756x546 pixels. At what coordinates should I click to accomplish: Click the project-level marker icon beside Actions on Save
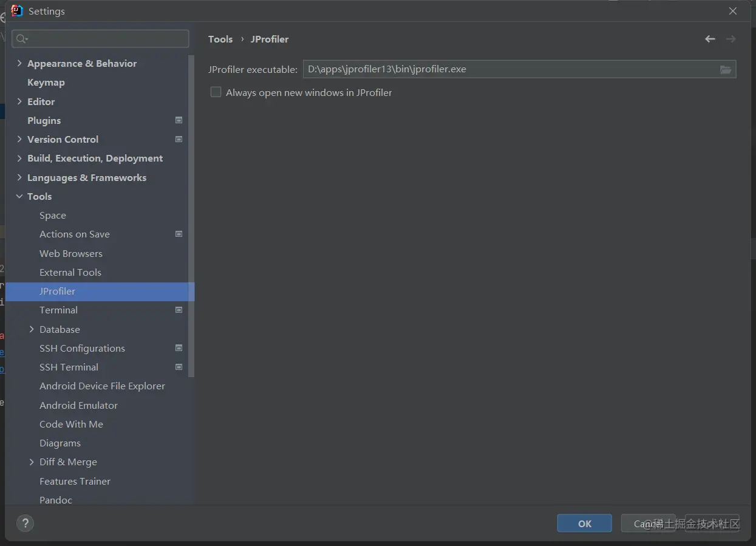pyautogui.click(x=179, y=234)
